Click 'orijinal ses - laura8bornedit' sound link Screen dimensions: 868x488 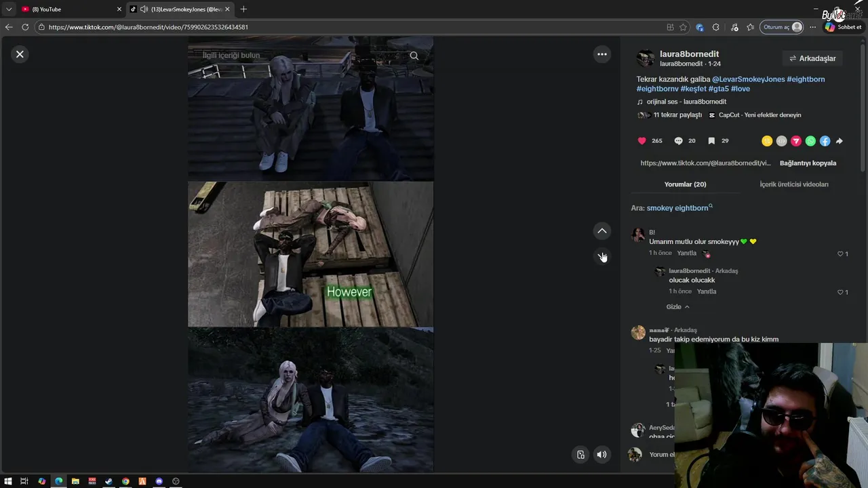pos(686,102)
